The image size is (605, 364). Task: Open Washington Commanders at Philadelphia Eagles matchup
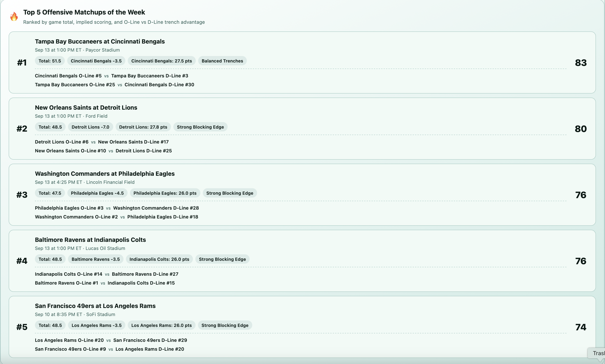[105, 174]
